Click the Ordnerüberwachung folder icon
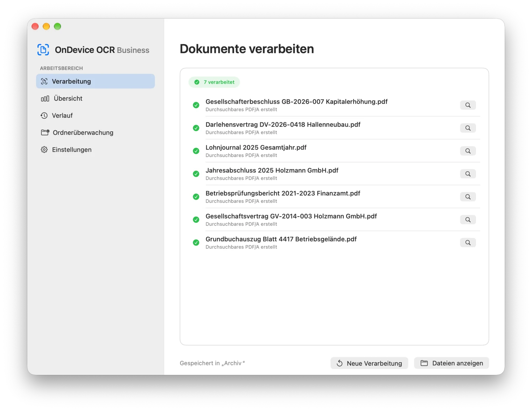 [45, 132]
